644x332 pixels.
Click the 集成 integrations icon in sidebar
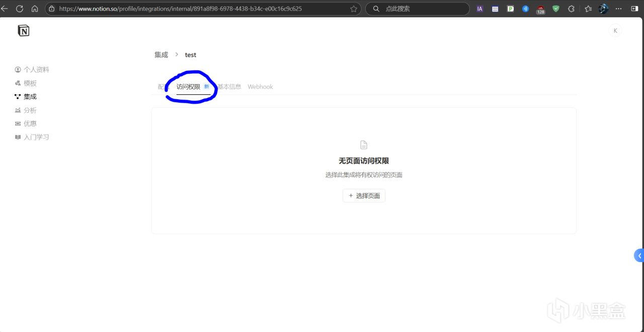[18, 96]
